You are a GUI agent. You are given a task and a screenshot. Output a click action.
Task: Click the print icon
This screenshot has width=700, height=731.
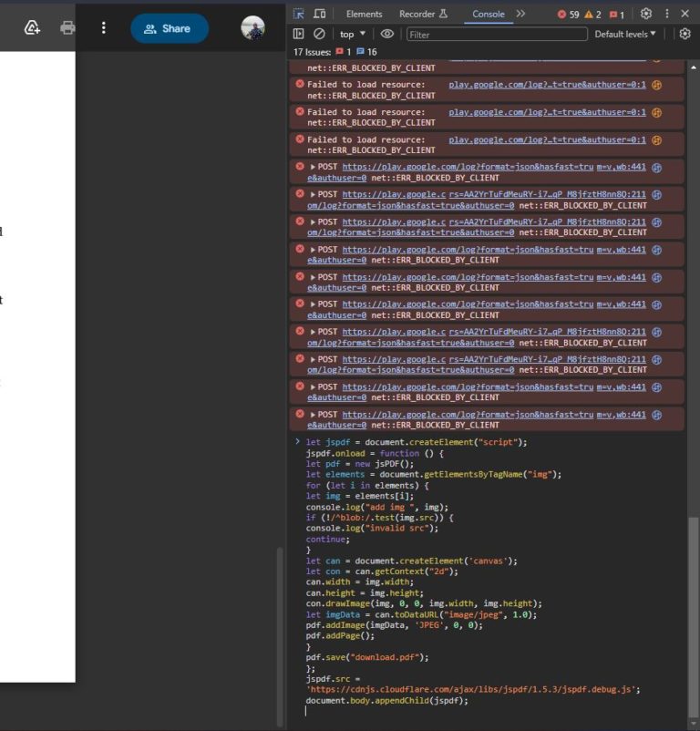(67, 28)
